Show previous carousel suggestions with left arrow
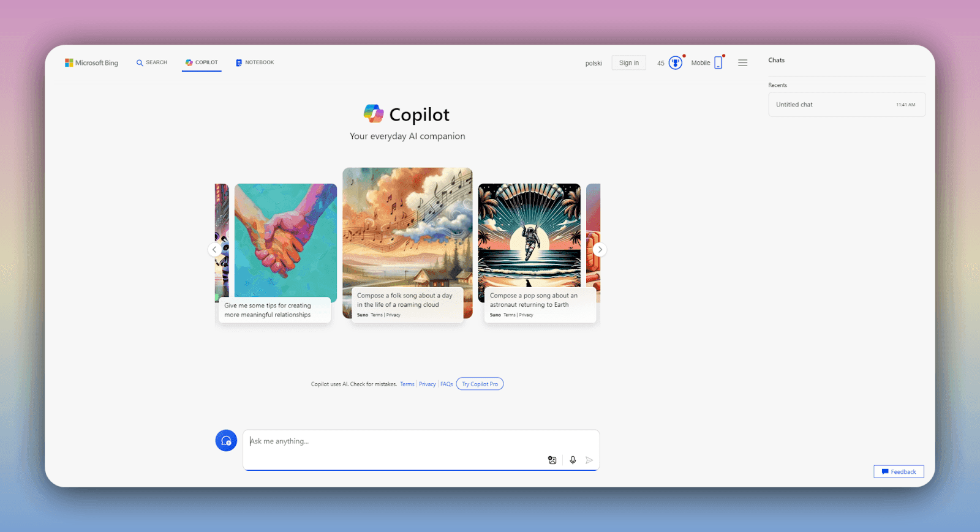This screenshot has height=532, width=980. (214, 249)
